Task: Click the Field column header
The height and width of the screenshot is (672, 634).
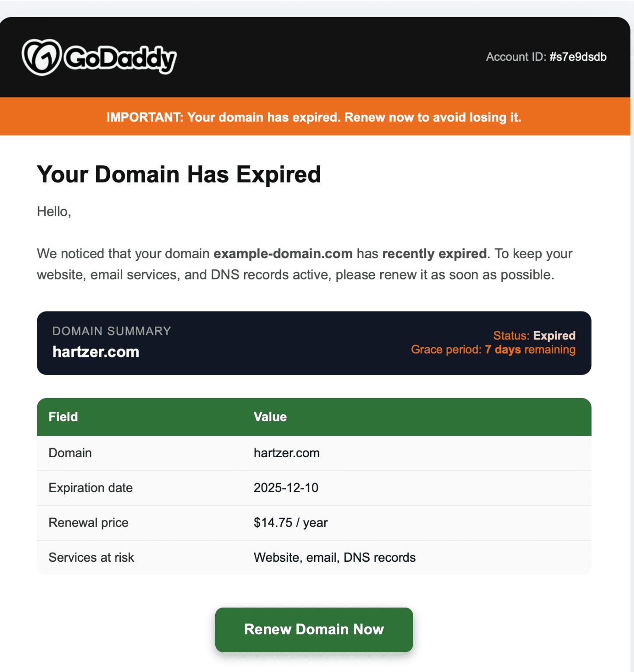Action: pyautogui.click(x=63, y=416)
